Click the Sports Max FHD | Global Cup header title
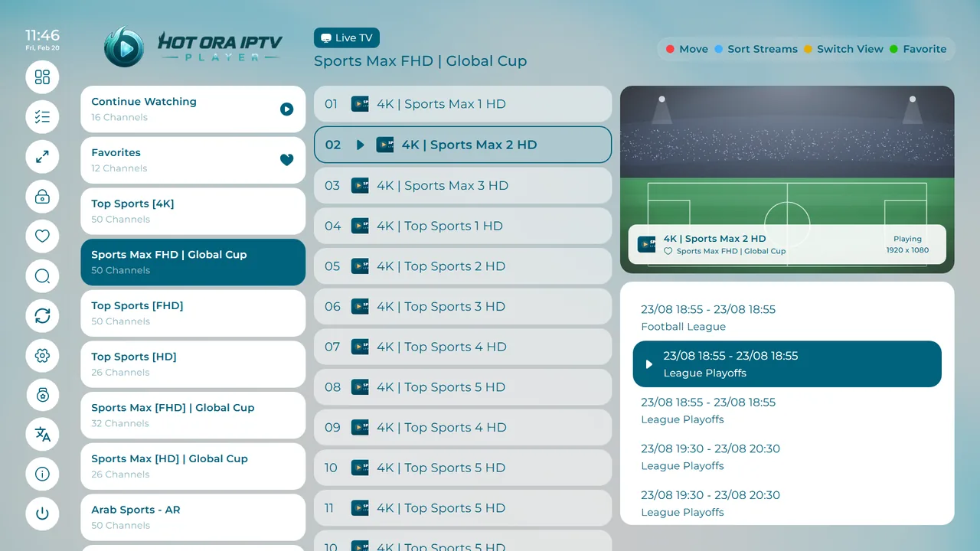This screenshot has height=551, width=980. click(420, 61)
